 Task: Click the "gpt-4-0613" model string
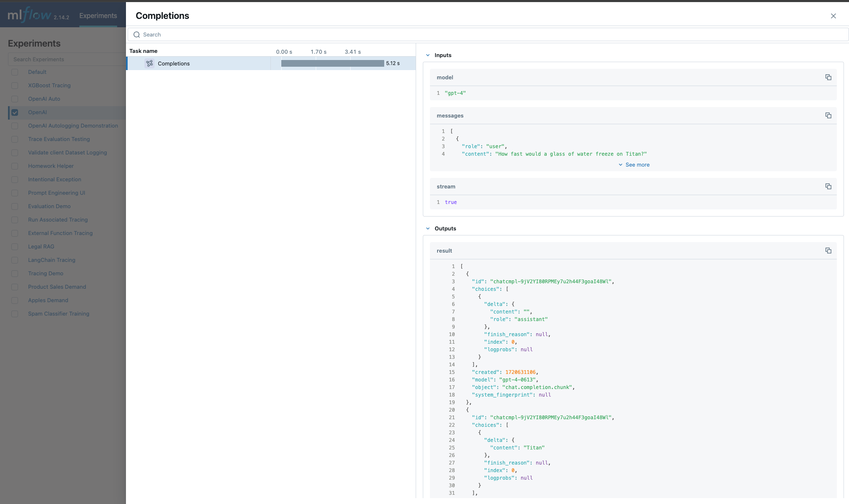(x=517, y=379)
